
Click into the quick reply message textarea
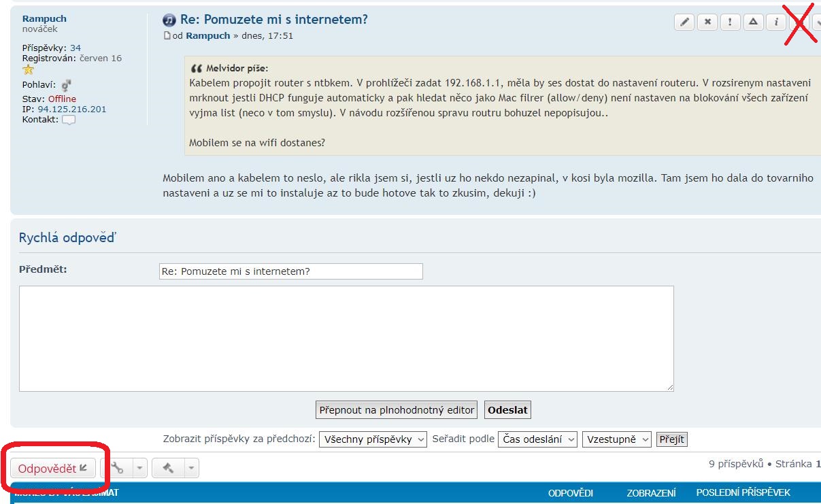346,339
